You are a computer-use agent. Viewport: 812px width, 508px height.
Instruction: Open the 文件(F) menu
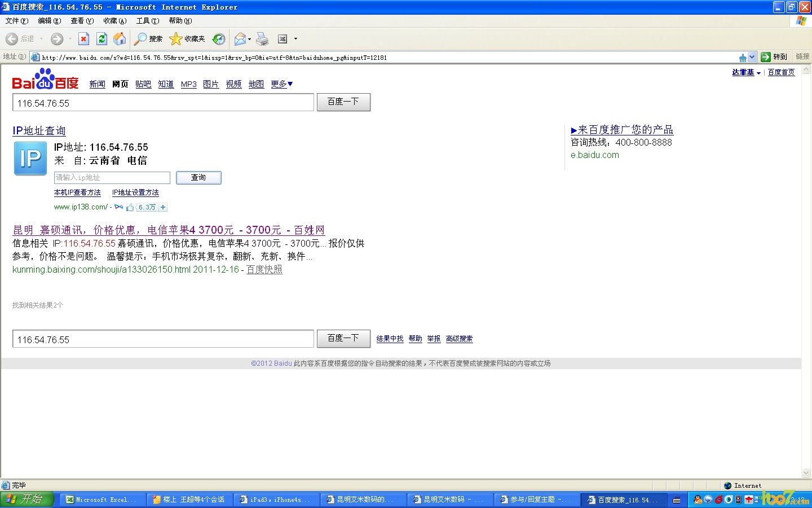pyautogui.click(x=16, y=21)
